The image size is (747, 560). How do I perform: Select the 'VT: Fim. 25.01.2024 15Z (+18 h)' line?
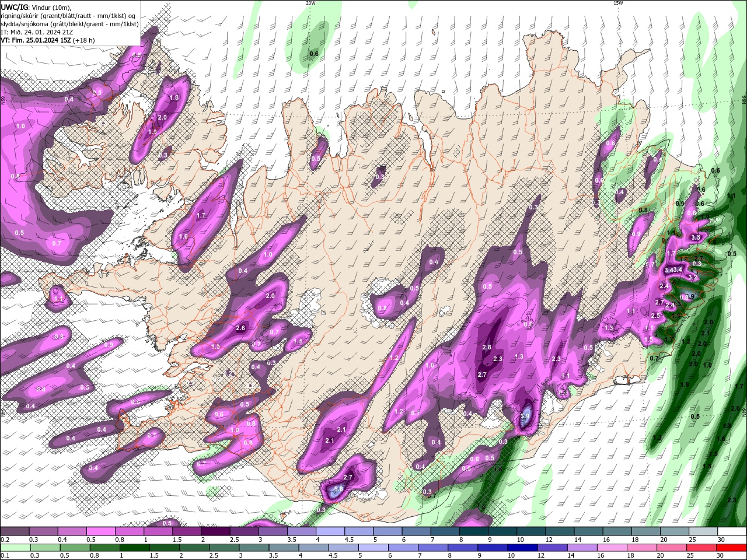pyautogui.click(x=47, y=40)
